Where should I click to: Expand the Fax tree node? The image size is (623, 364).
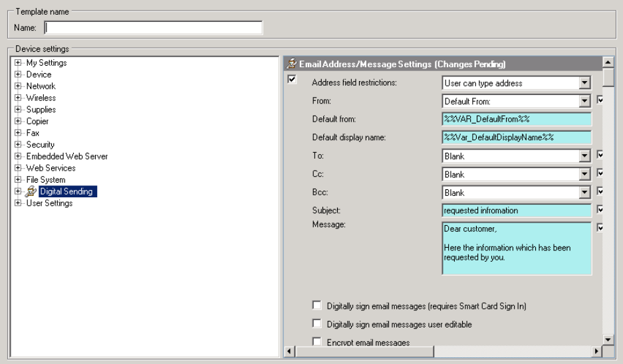pyautogui.click(x=17, y=133)
